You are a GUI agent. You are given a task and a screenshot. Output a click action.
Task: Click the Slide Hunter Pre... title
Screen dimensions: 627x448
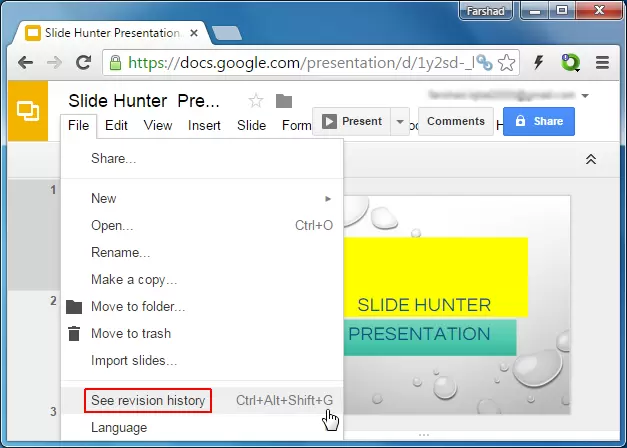click(x=144, y=101)
